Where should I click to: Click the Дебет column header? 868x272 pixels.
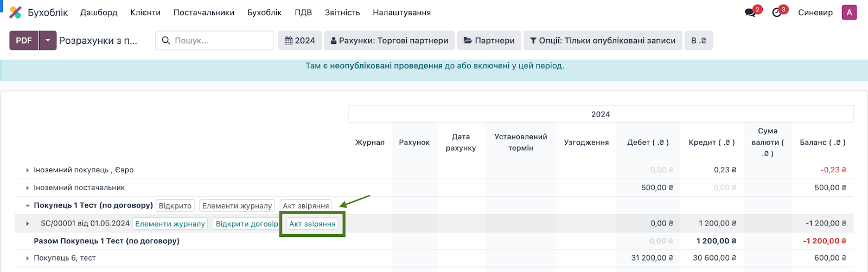(648, 143)
